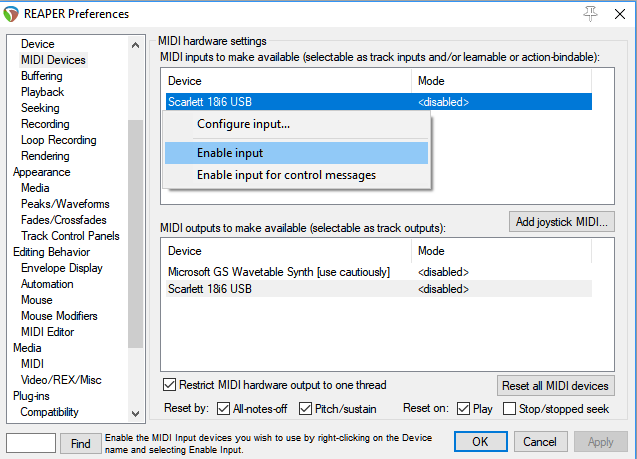The image size is (637, 459).
Task: Toggle Reset on Play checkbox
Action: (464, 408)
